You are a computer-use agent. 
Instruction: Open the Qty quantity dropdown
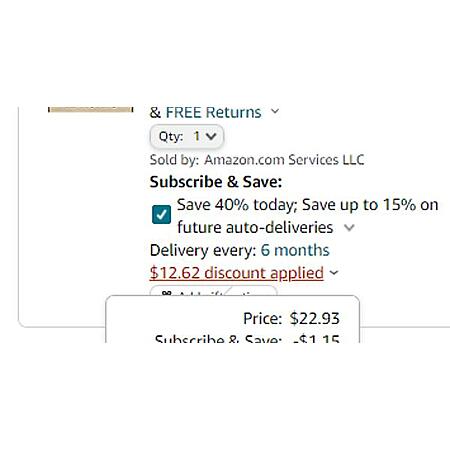pyautogui.click(x=187, y=136)
